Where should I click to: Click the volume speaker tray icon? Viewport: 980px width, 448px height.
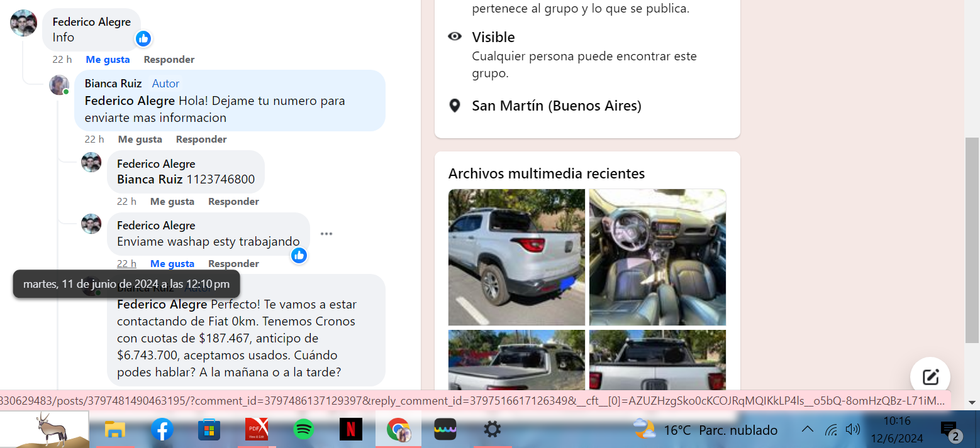click(x=853, y=430)
